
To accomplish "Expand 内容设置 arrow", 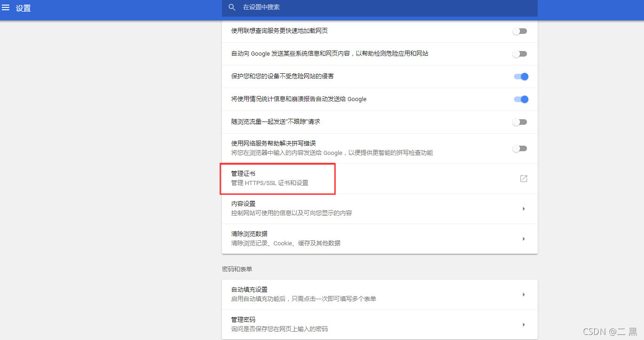I will pyautogui.click(x=524, y=209).
